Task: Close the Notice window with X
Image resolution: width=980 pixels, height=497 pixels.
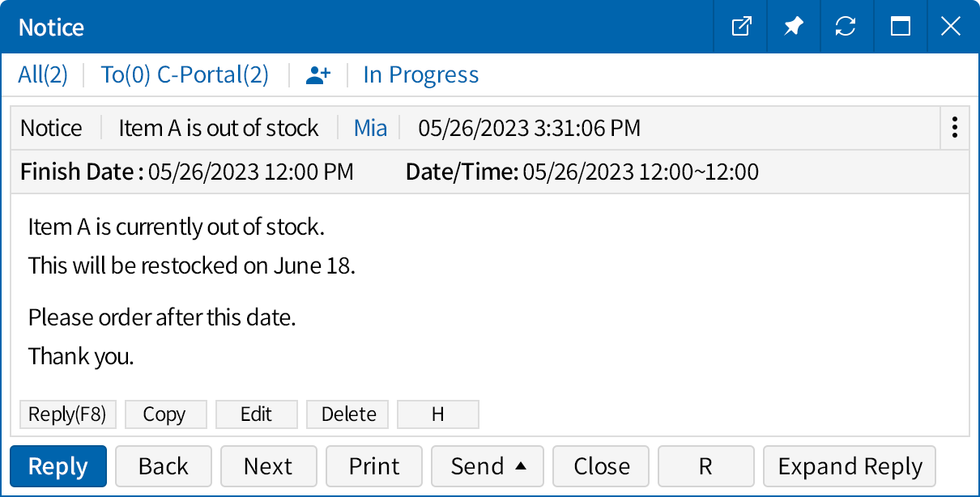Action: [951, 27]
